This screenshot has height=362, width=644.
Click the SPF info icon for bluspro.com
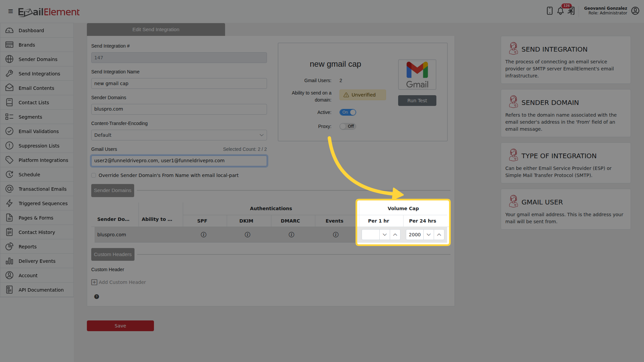pyautogui.click(x=204, y=235)
